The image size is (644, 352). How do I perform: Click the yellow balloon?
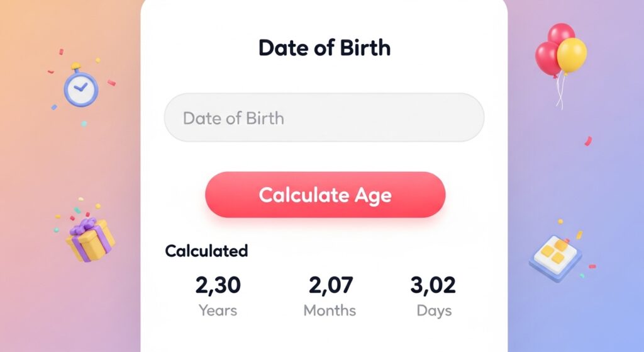tap(572, 55)
